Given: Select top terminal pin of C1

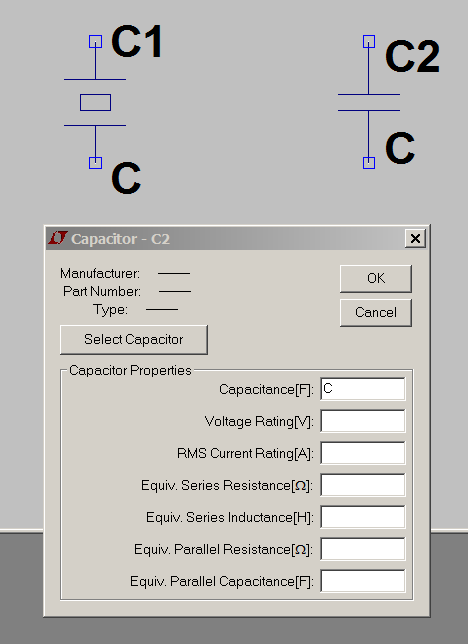Looking at the screenshot, I should tap(95, 41).
